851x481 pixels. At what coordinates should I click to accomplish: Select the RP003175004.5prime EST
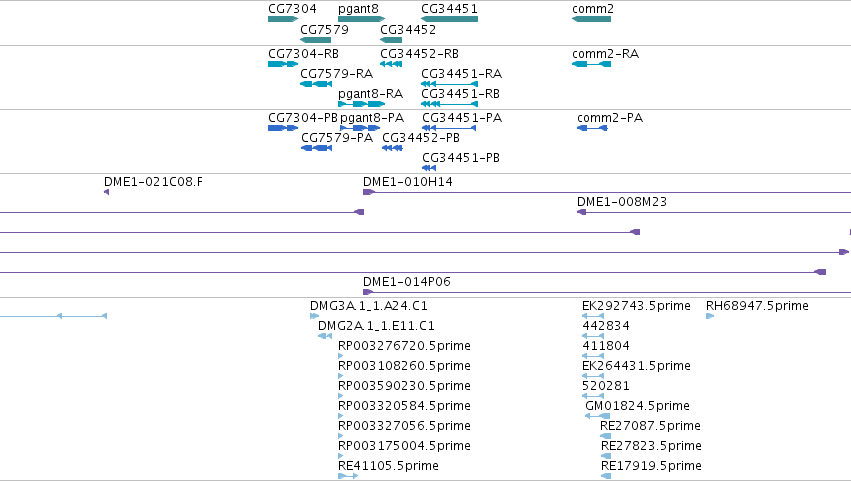click(340, 456)
